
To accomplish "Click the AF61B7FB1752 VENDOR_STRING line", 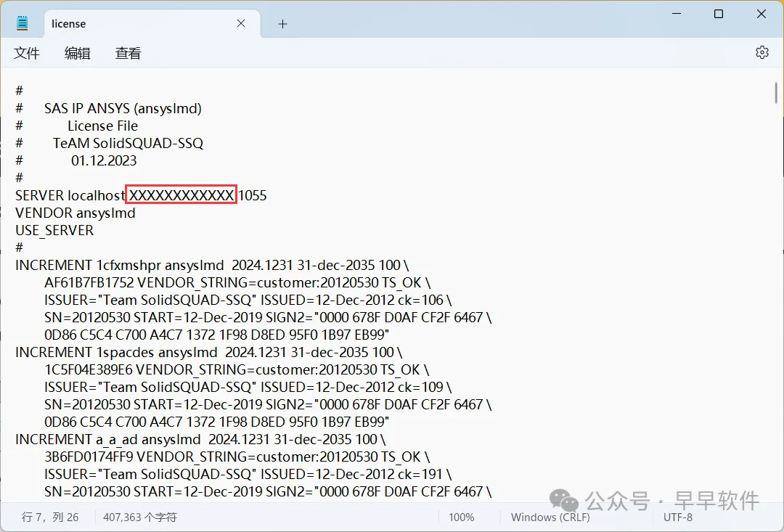I will coord(237,282).
